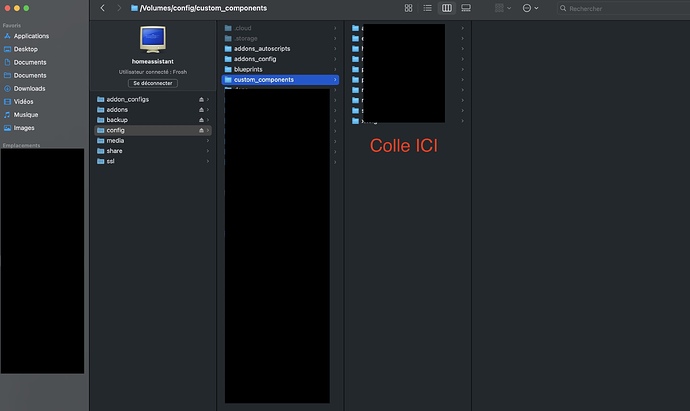Select column view mode
The image size is (690, 411).
click(447, 8)
